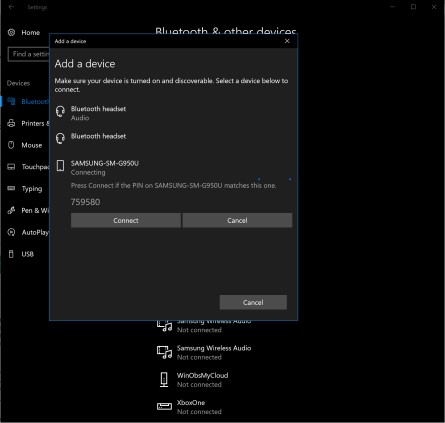Click the PIN number 759580
This screenshot has width=445, height=423.
[85, 202]
